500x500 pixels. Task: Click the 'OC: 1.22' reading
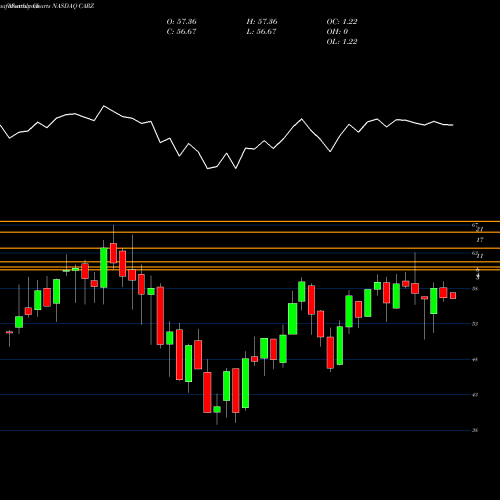342,22
